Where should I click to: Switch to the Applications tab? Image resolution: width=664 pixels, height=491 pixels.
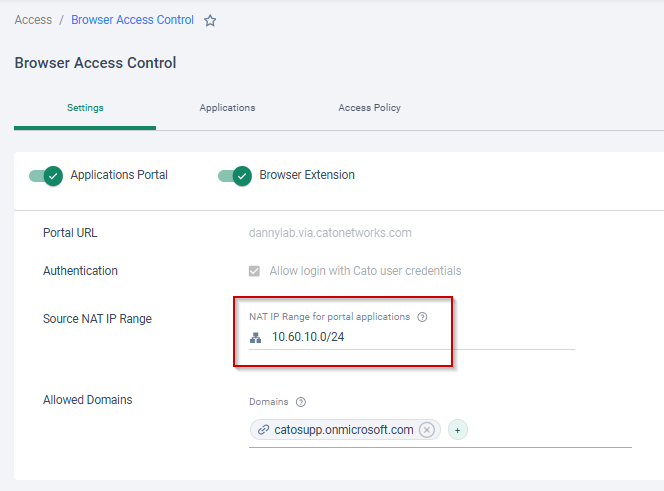[x=227, y=108]
